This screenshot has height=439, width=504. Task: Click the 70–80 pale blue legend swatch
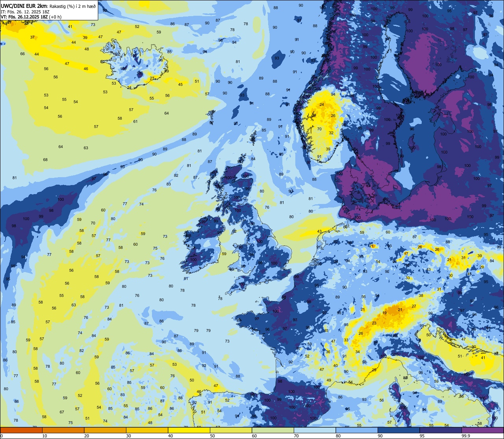[315, 430]
